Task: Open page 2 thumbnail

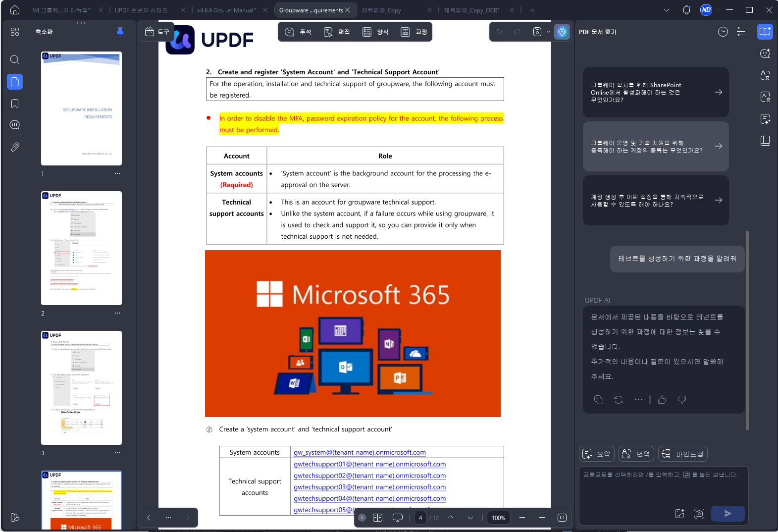Action: click(x=81, y=248)
